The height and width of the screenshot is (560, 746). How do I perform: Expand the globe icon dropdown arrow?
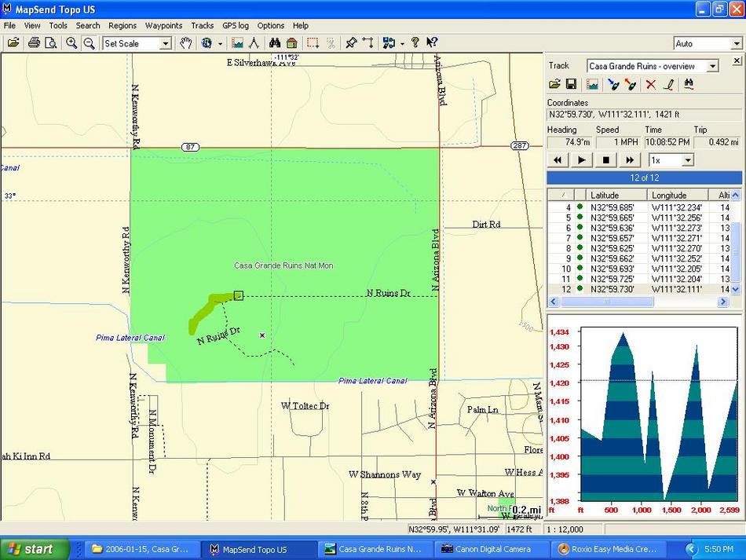[220, 43]
